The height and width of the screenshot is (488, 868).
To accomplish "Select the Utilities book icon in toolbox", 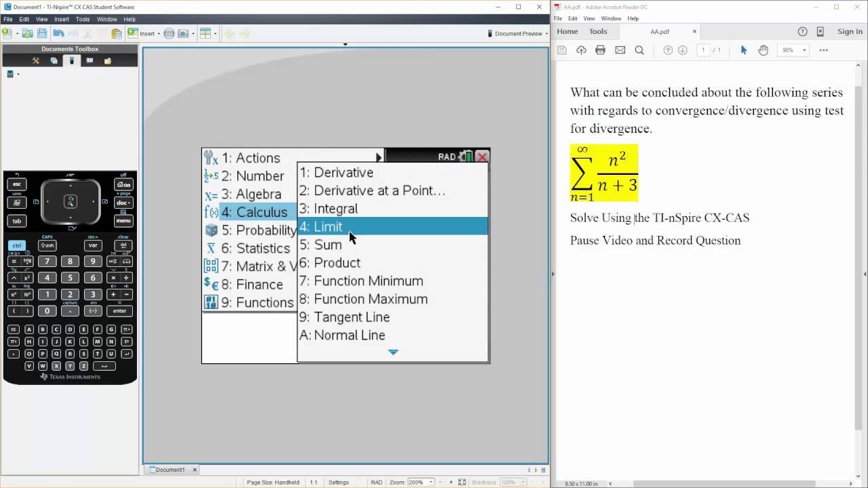I will (x=90, y=60).
